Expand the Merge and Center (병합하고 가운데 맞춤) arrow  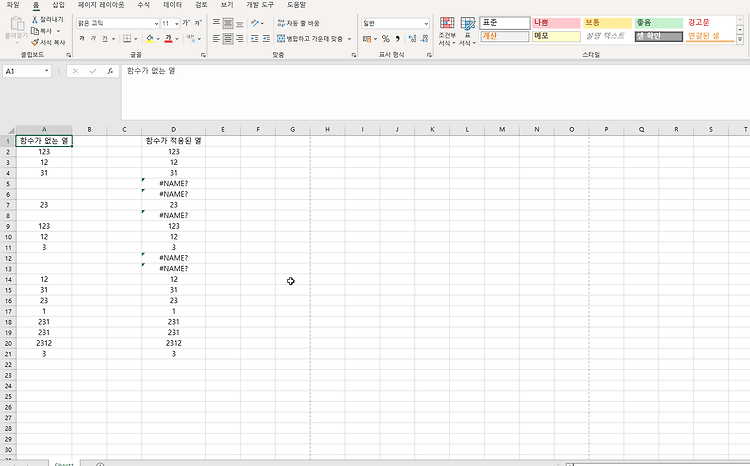click(x=349, y=39)
